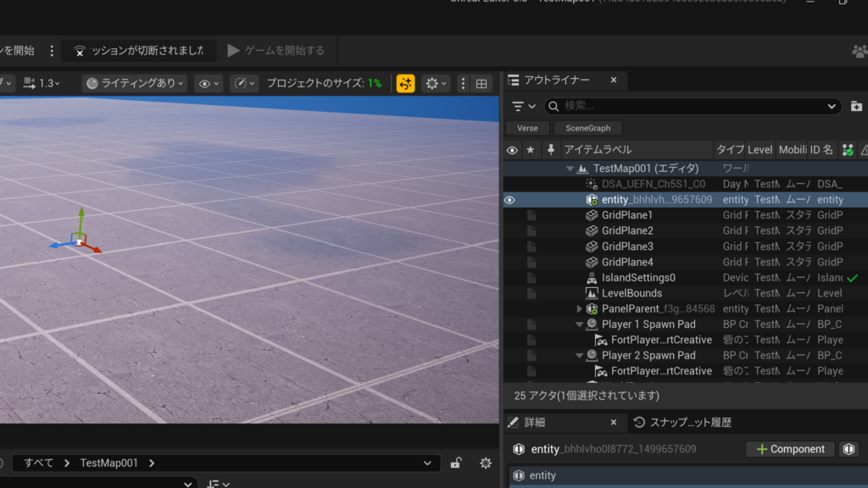Screen dimensions: 868x488
Task: Collapse the TestMap001 world tree node
Action: point(570,169)
